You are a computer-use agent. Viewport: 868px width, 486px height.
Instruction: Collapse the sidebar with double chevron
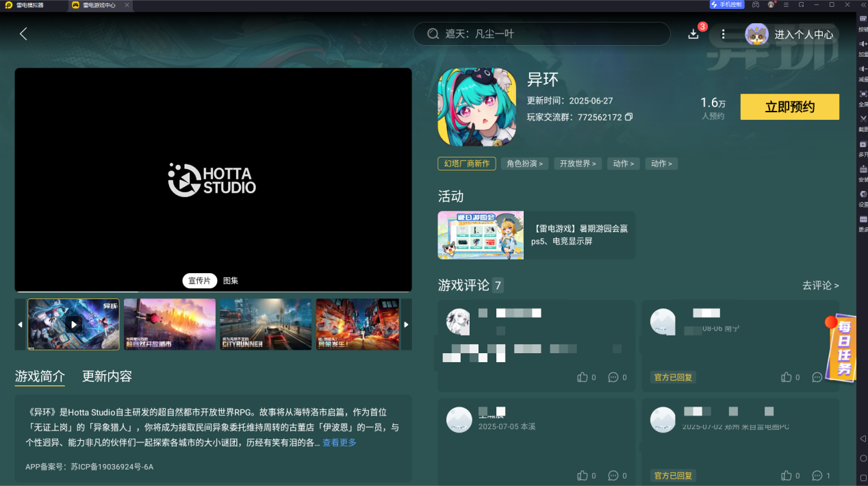tap(863, 5)
